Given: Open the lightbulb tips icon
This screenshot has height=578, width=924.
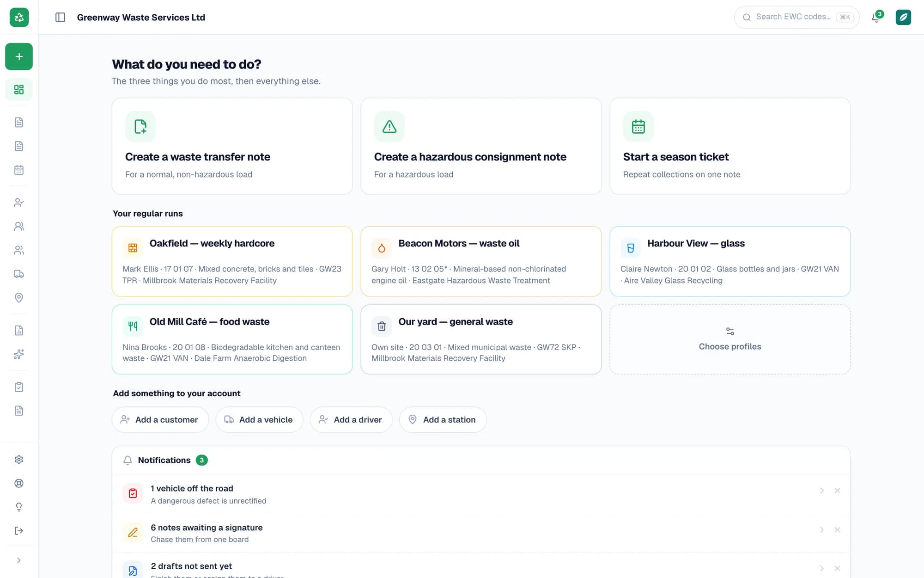Looking at the screenshot, I should coord(19,507).
